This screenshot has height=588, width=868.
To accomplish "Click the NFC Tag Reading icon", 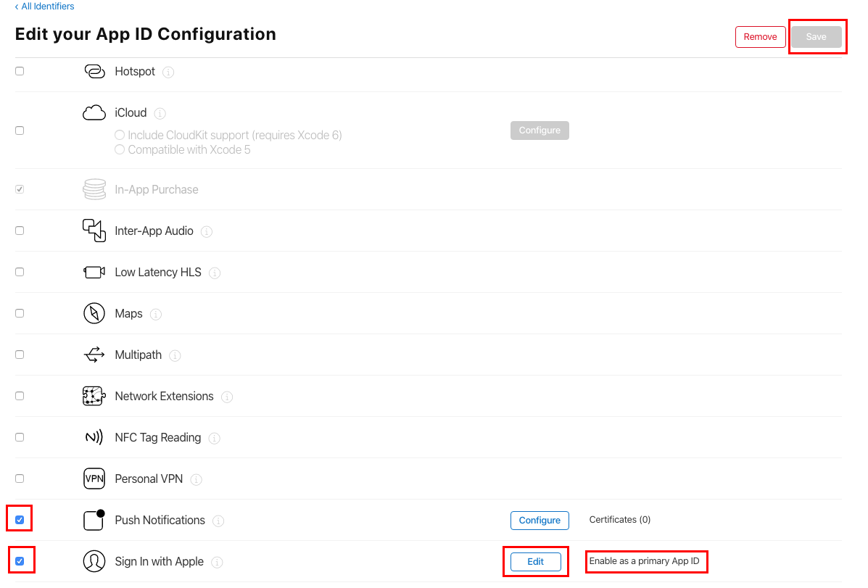I will point(94,437).
